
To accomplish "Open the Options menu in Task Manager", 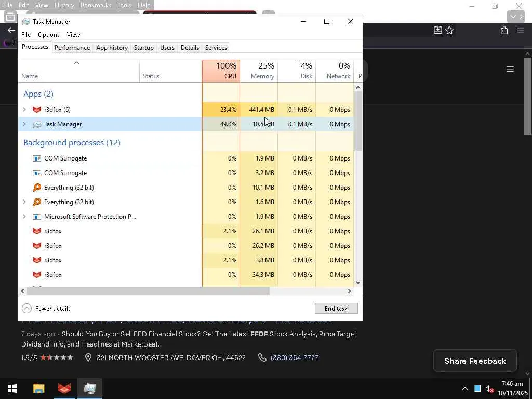I will (48, 35).
